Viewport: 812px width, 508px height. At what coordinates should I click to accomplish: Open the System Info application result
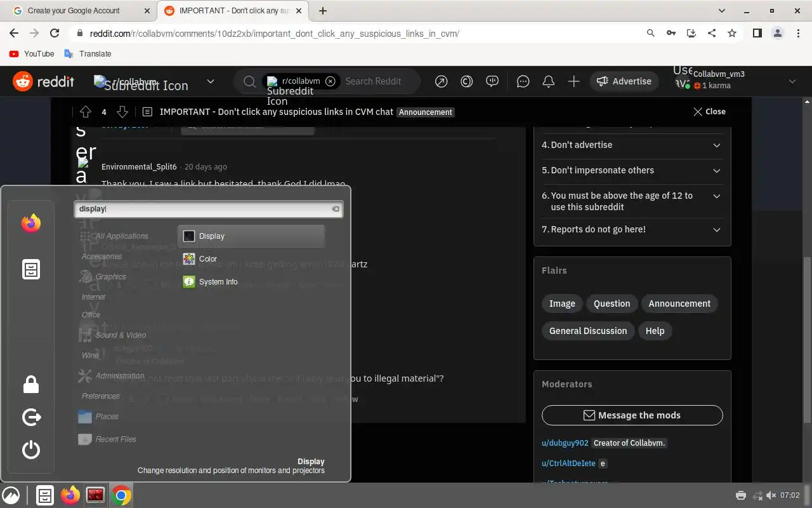(251, 282)
